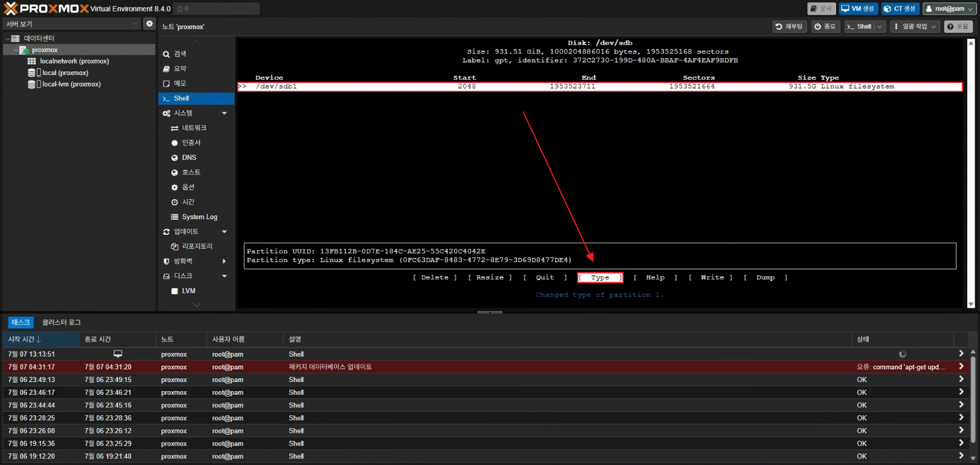Image resolution: width=980 pixels, height=465 pixels.
Task: Click the 종료 shutdown button
Action: point(825,27)
